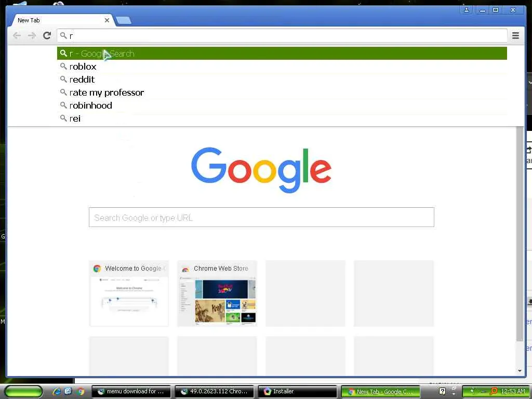532x399 pixels.
Task: Click the search icon beside 'reddit'
Action: pos(63,79)
